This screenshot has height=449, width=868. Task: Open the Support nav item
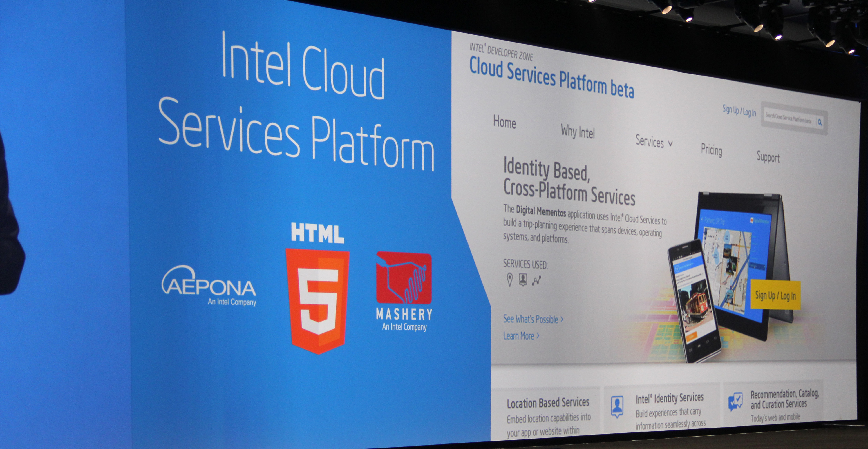768,157
